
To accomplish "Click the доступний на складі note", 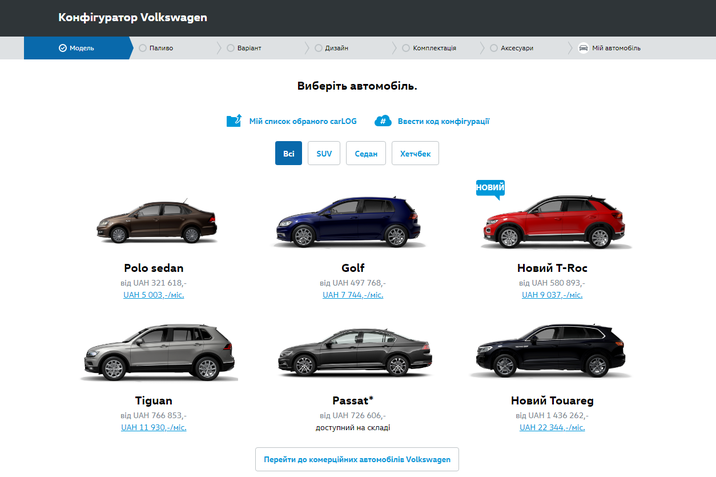I will click(353, 428).
